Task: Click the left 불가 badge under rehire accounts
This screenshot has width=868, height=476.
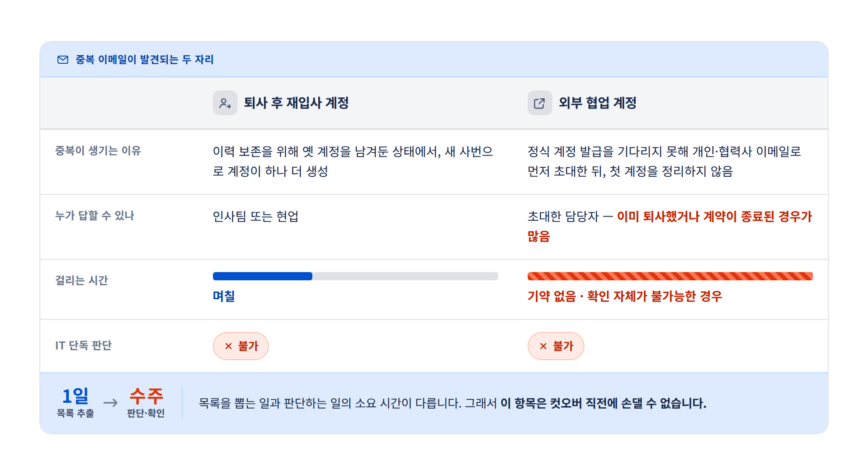Action: [241, 346]
